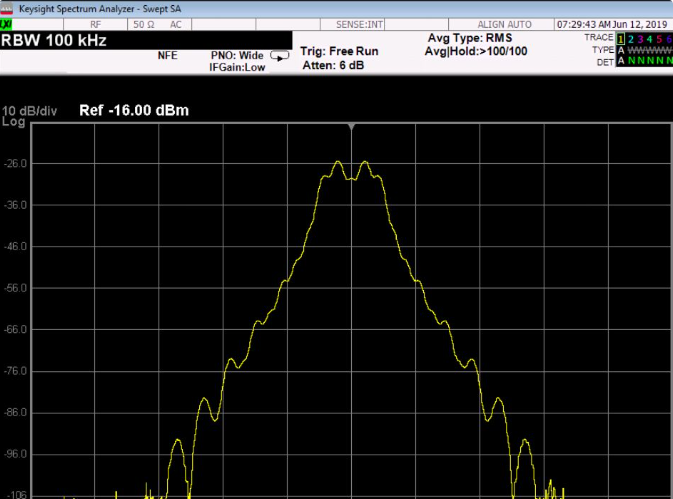Select trace number 4
This screenshot has width=673, height=499.
click(649, 39)
